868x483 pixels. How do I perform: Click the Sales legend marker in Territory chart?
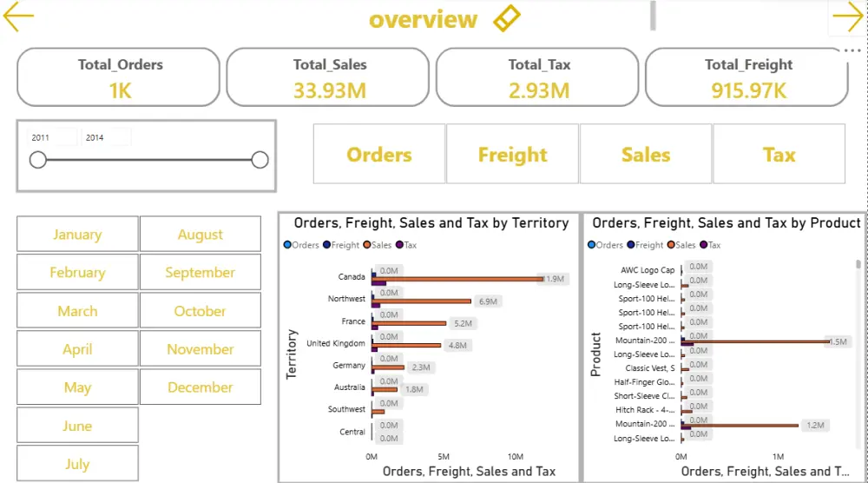click(x=367, y=245)
